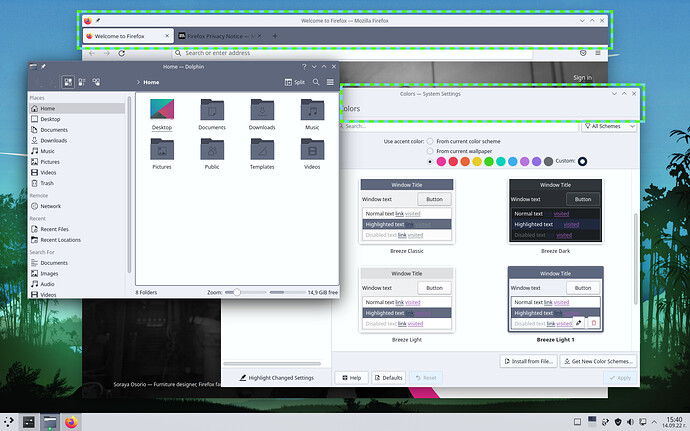Switch Dolphin to Compact view mode

[x=82, y=82]
